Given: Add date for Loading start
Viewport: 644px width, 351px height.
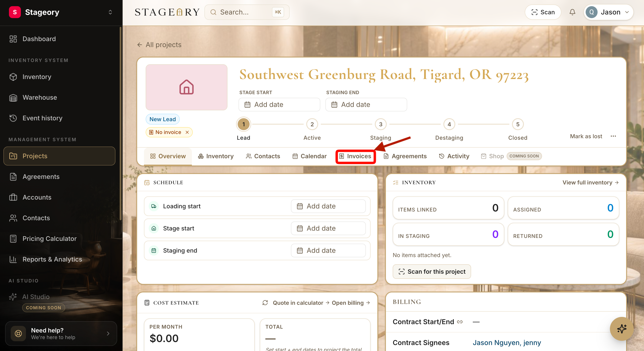Looking at the screenshot, I should coord(328,206).
